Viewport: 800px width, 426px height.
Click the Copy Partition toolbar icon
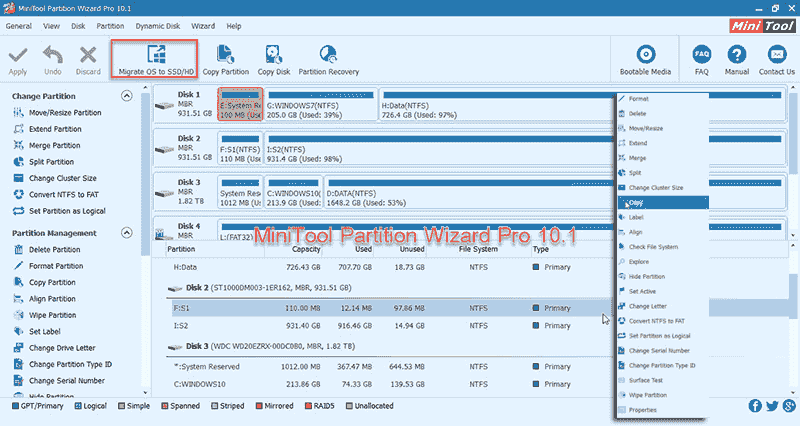pyautogui.click(x=225, y=54)
